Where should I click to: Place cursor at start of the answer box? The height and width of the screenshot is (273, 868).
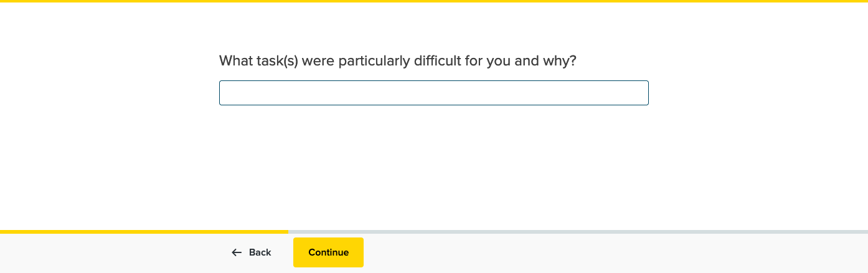[225, 93]
